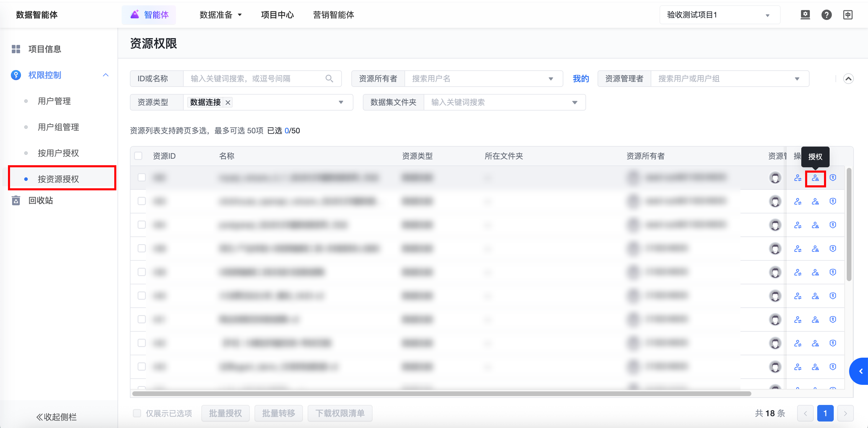This screenshot has width=868, height=428.
Task: Open the 回收站 recycle bin
Action: (40, 201)
